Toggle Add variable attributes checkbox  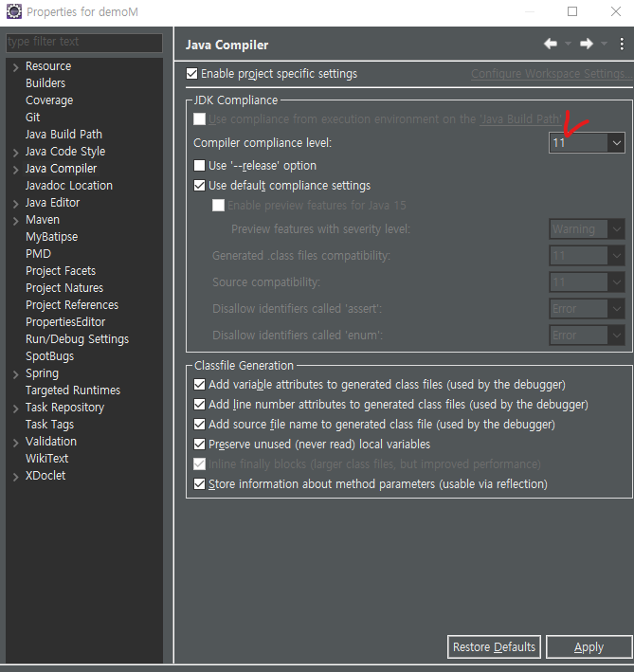point(199,385)
